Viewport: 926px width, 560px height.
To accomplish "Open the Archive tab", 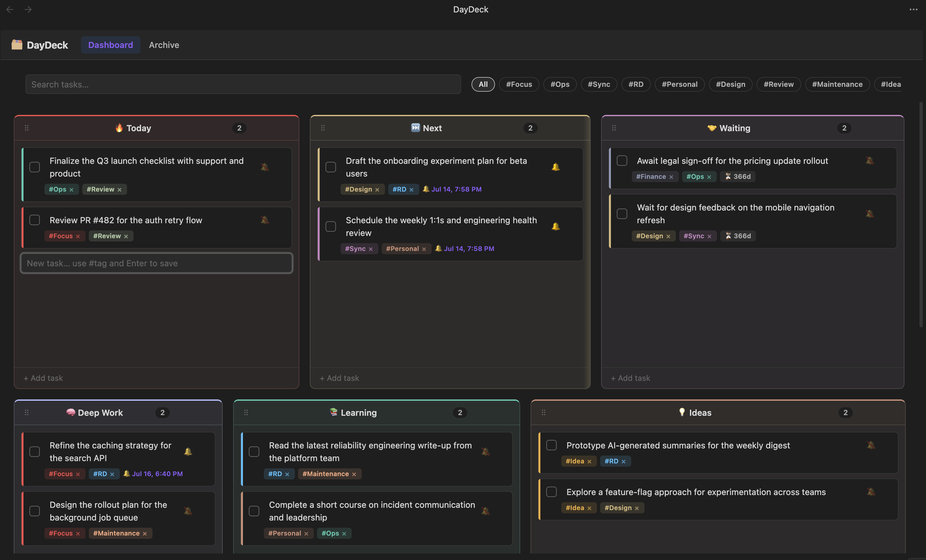I will (x=164, y=45).
